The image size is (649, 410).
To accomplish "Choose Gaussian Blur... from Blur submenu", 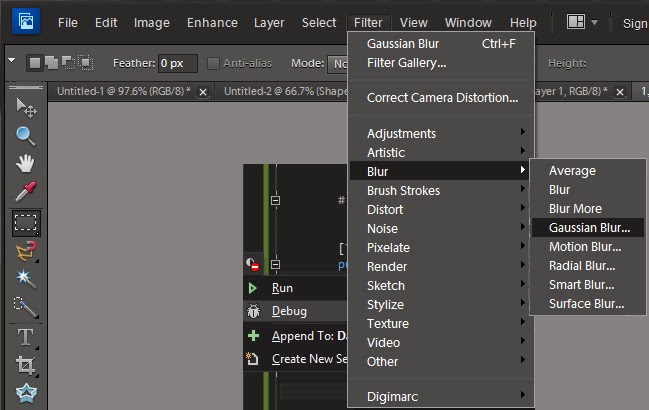I will click(x=589, y=228).
